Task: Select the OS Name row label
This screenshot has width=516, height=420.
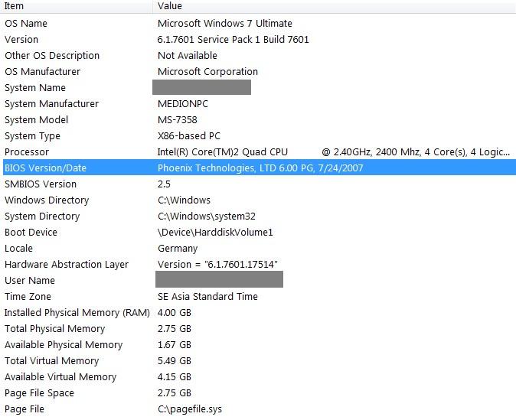Action: (26, 24)
